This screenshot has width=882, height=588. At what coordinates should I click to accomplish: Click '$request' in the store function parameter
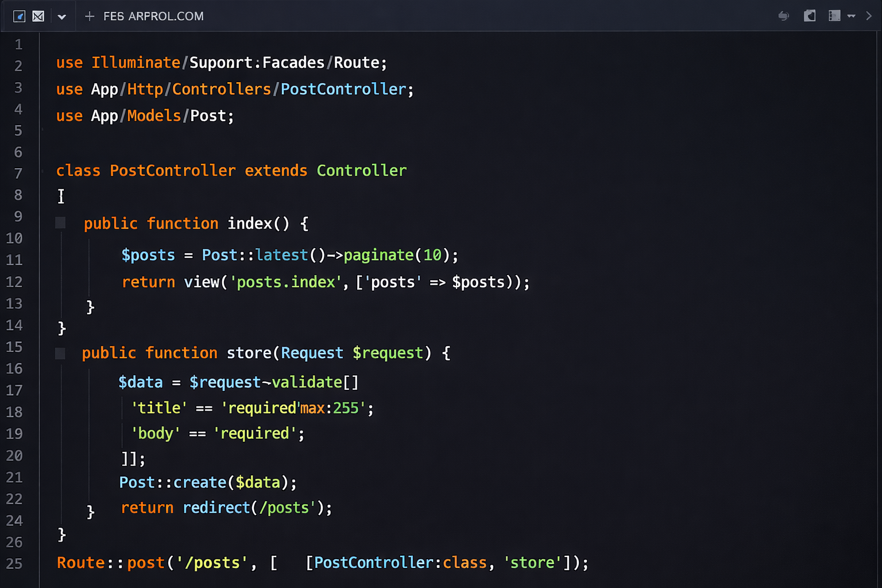(x=388, y=353)
